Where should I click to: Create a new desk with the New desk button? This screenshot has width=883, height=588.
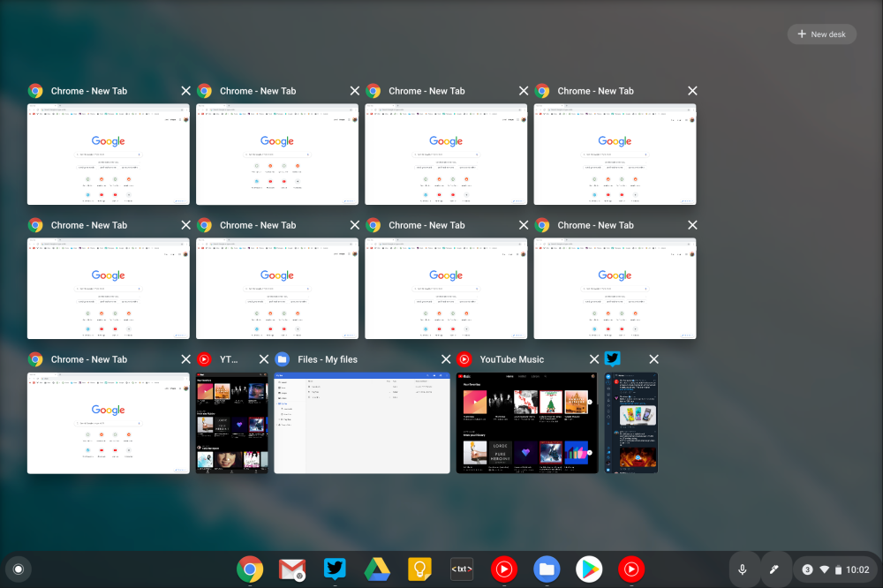point(821,34)
